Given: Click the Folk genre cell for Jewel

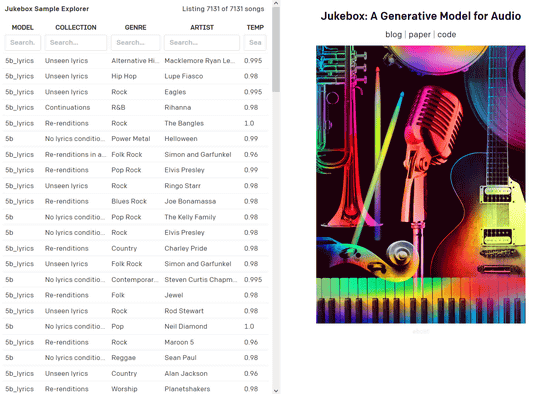Looking at the screenshot, I should [118, 295].
